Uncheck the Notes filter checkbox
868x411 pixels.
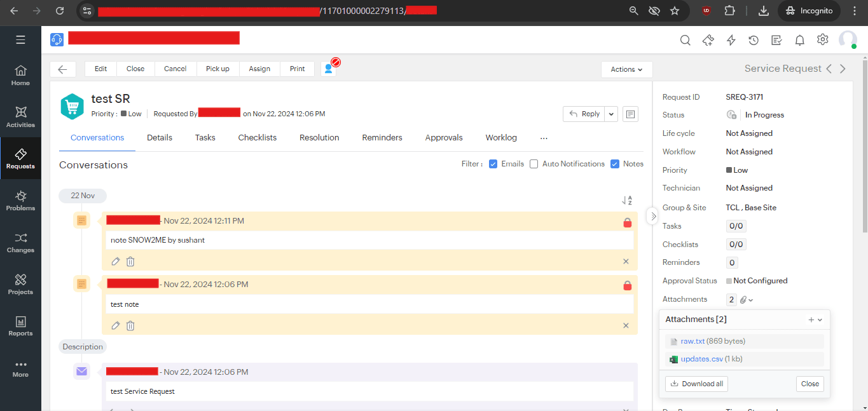tap(615, 164)
